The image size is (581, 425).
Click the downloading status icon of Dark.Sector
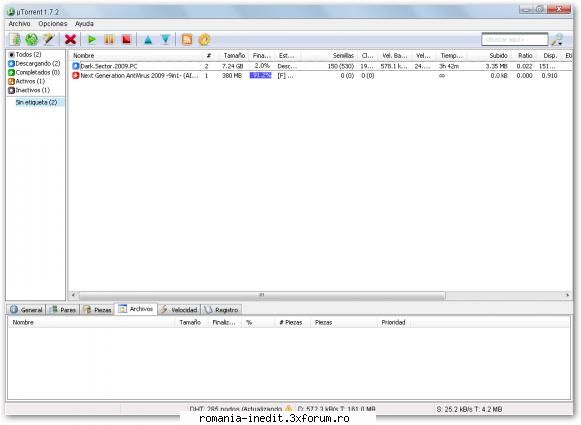[x=76, y=66]
